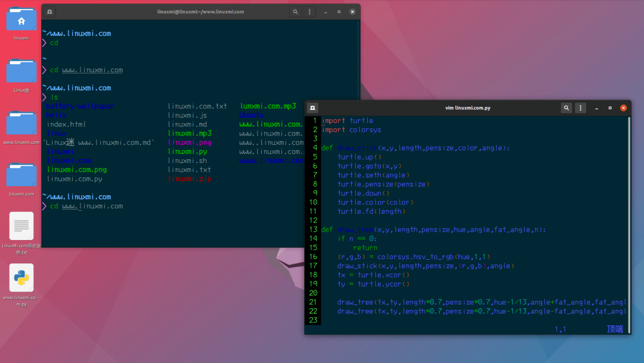
Task: Minimize the linuxmi terminal window
Action: [x=326, y=12]
